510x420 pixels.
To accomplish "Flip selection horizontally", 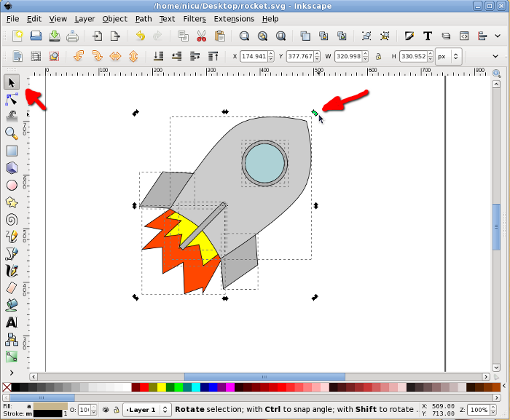I will tap(115, 56).
